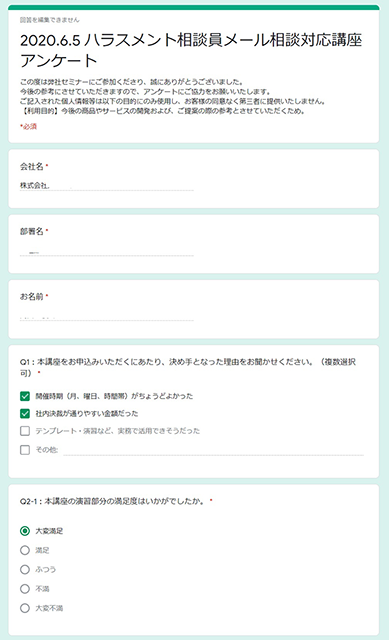Check テンプレート・演習など実務で活用 checkbox

point(25,431)
